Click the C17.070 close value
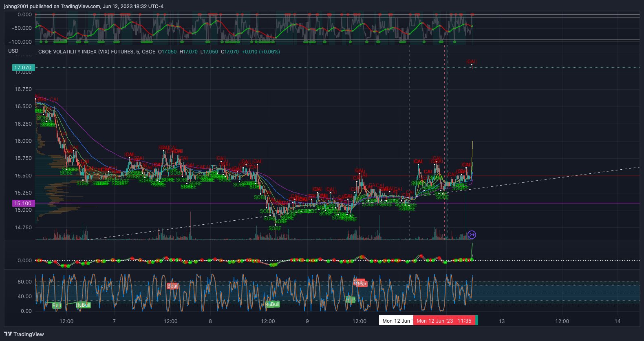 click(x=230, y=52)
